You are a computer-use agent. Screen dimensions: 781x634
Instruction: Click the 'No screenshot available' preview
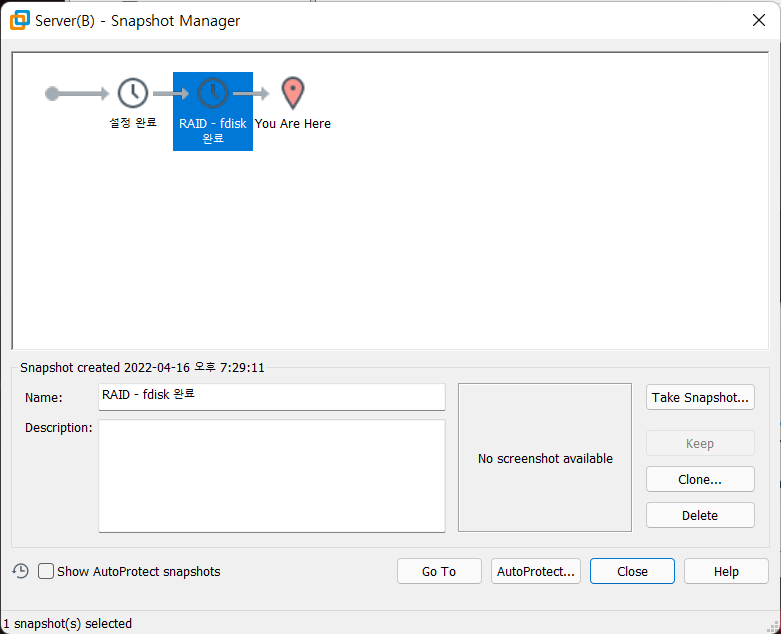click(x=545, y=458)
